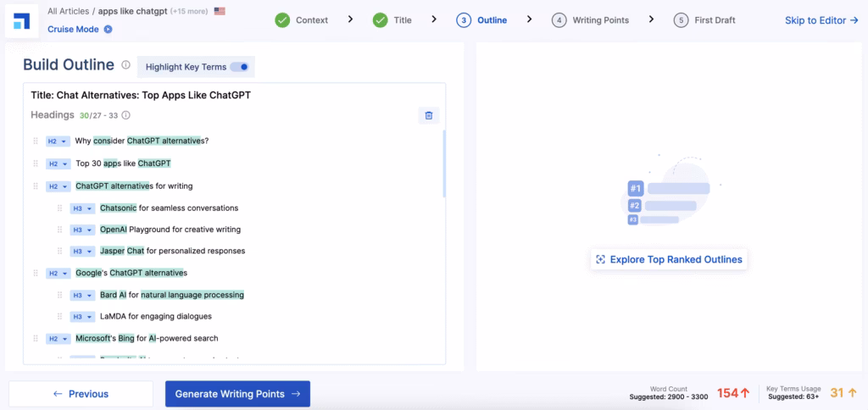Open H2 dropdown for Google's ChatGPT alternatives
The image size is (868, 410).
point(58,273)
